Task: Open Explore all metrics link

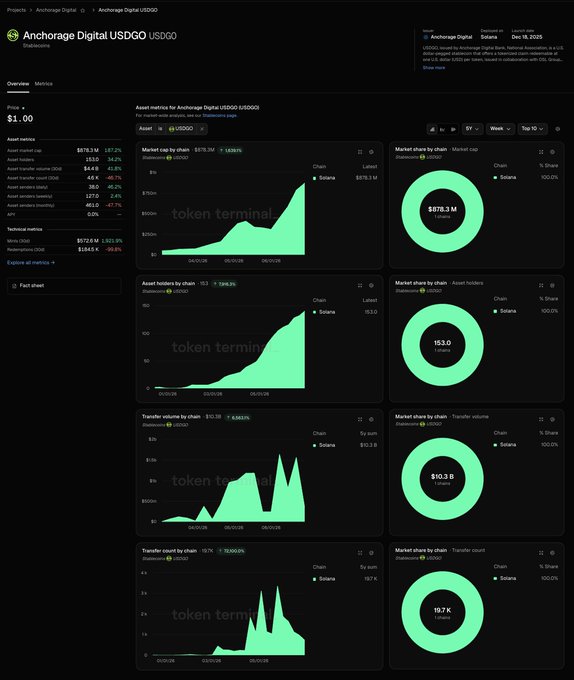Action: pos(31,262)
